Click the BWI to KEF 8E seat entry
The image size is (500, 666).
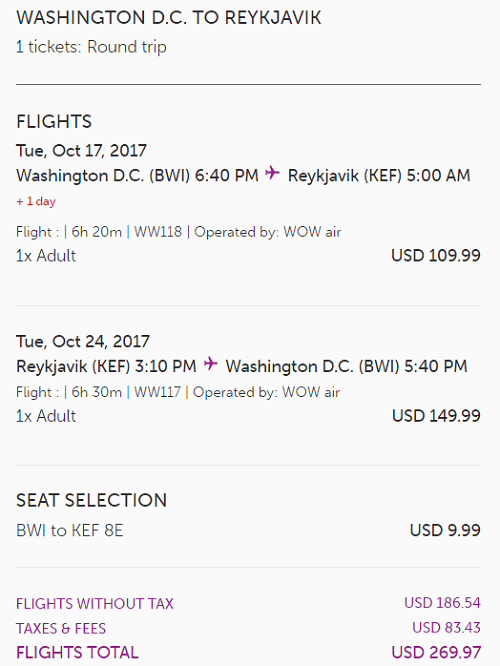point(70,531)
